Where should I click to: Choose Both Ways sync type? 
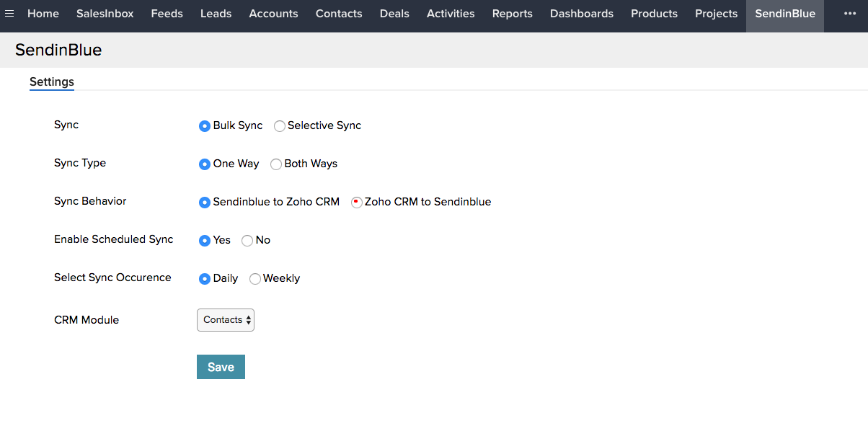pos(276,164)
